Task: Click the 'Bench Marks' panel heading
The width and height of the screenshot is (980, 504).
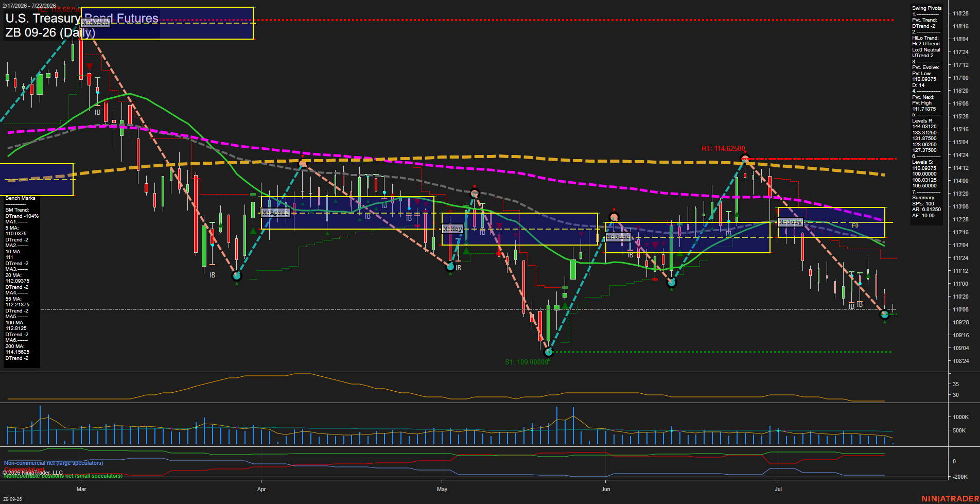Action: pos(21,198)
